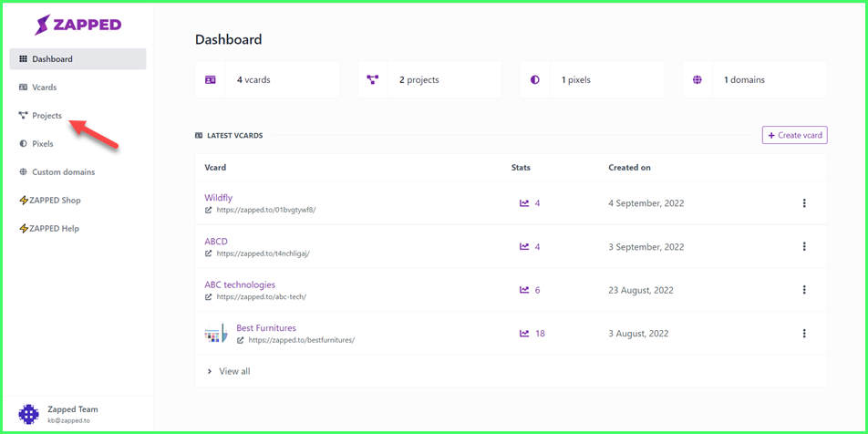View ABC technologies stats chart icon

tap(524, 290)
